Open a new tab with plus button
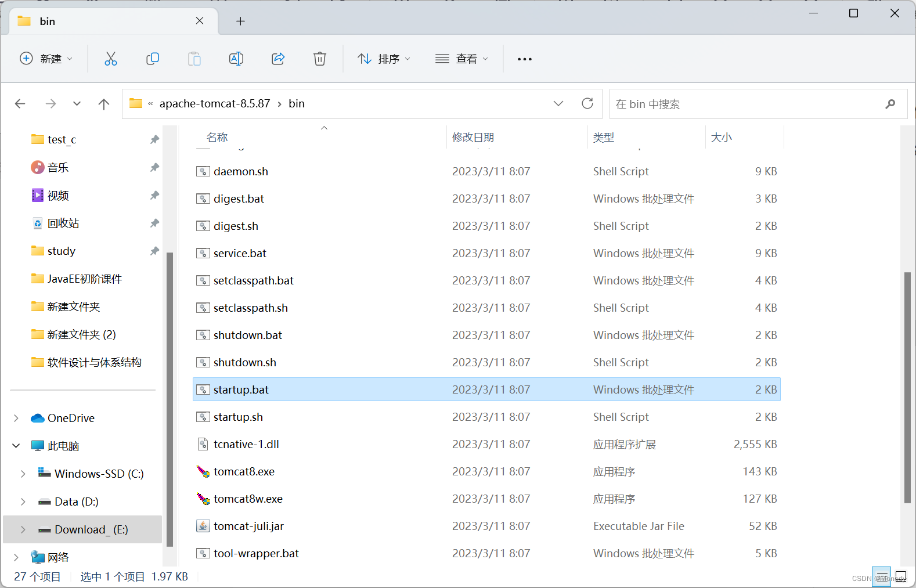This screenshot has width=916, height=588. (240, 21)
